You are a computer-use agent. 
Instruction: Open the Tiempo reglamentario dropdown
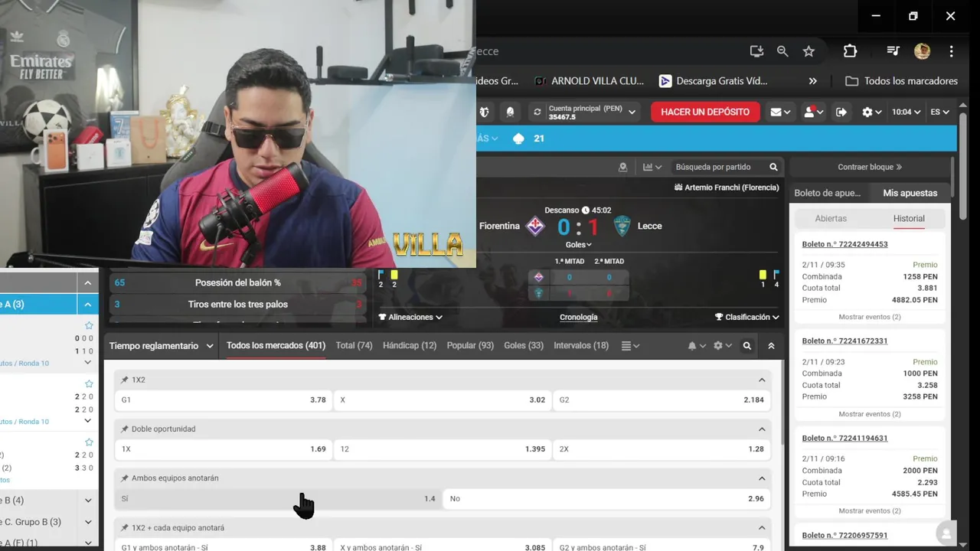coord(161,346)
